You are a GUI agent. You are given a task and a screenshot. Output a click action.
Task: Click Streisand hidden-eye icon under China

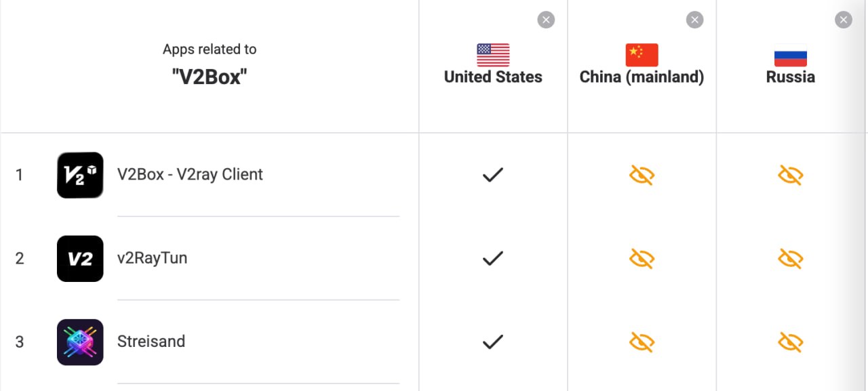click(642, 342)
